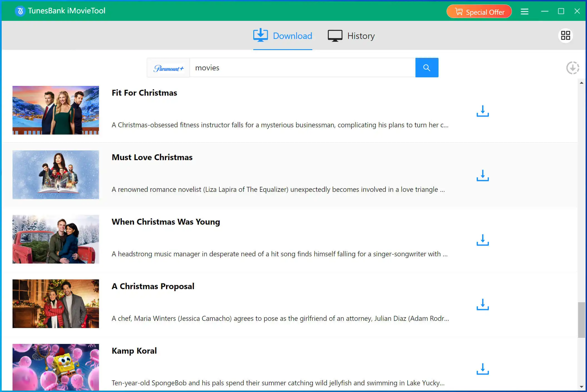587x392 pixels.
Task: Close the TunesBank window
Action: pyautogui.click(x=577, y=11)
